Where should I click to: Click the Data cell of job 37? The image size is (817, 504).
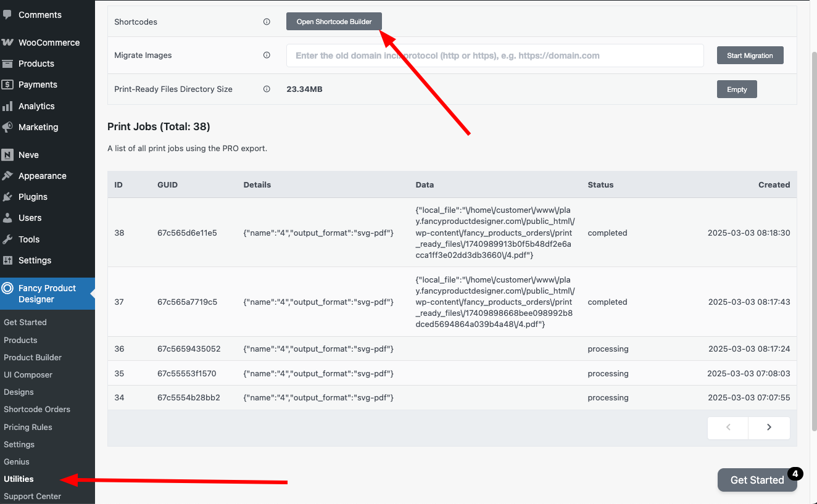(495, 302)
